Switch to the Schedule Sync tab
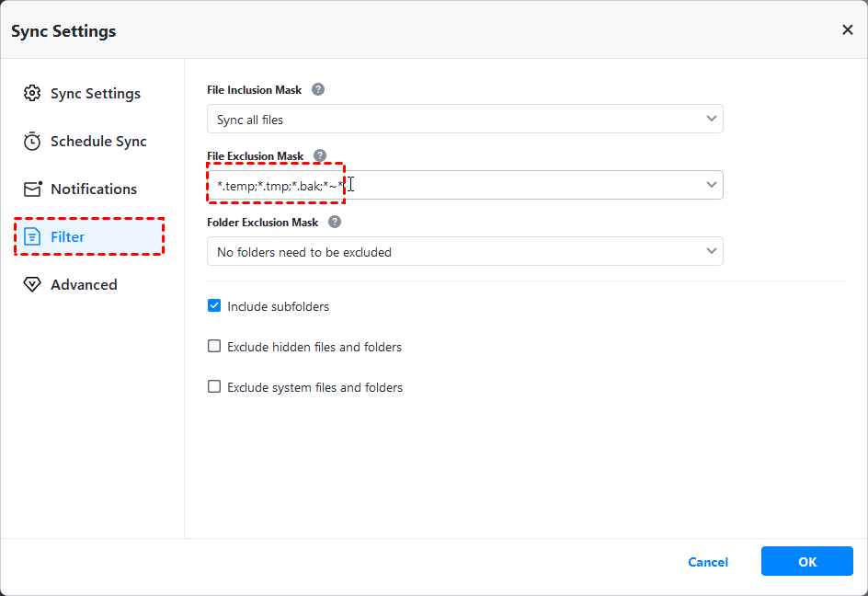This screenshot has height=596, width=868. [98, 142]
